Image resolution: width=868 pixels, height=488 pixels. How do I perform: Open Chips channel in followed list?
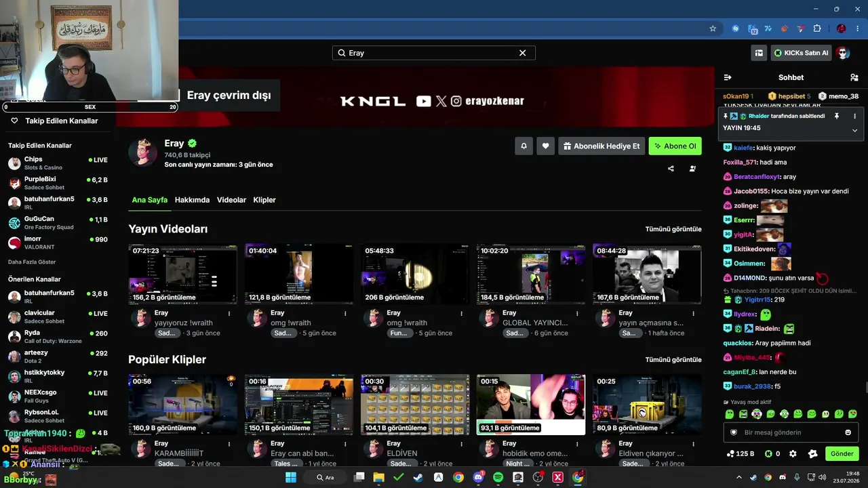[58, 163]
